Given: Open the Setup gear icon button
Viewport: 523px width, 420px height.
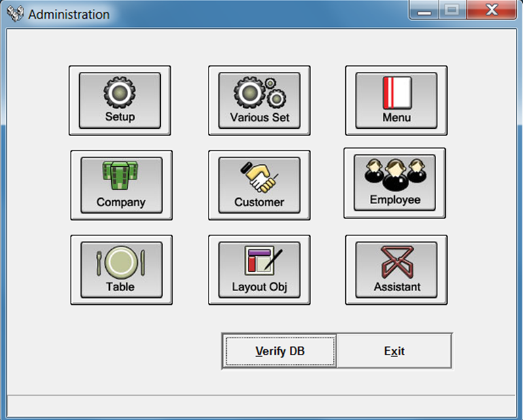Looking at the screenshot, I should click(x=120, y=101).
